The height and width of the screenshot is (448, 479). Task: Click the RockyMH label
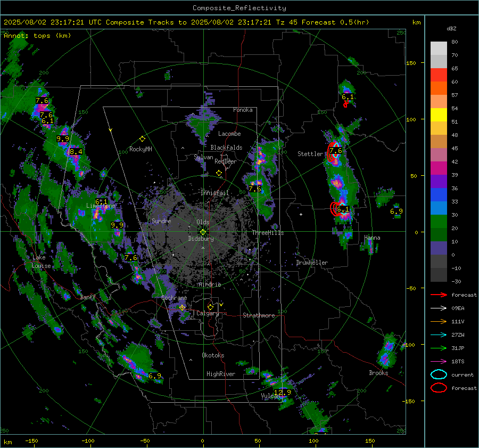141,149
